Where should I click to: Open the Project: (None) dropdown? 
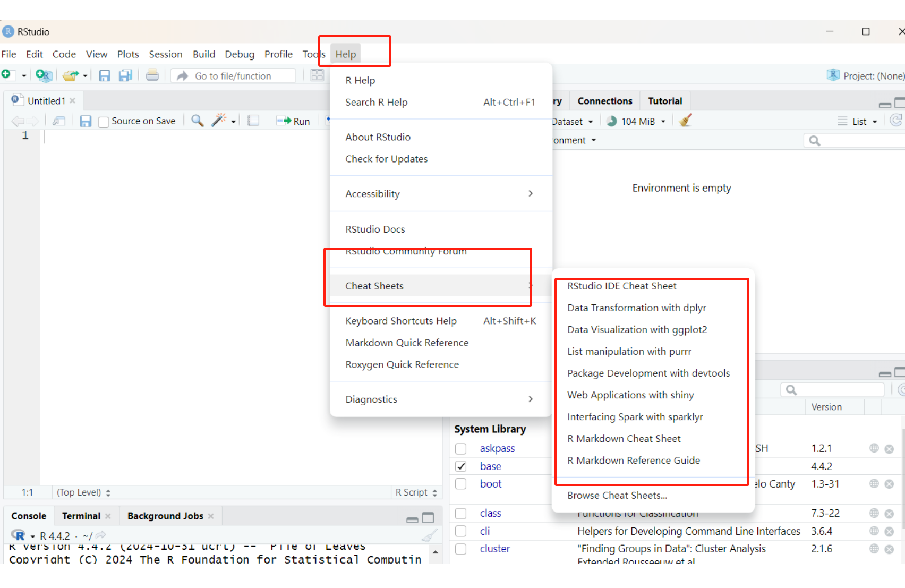[866, 76]
